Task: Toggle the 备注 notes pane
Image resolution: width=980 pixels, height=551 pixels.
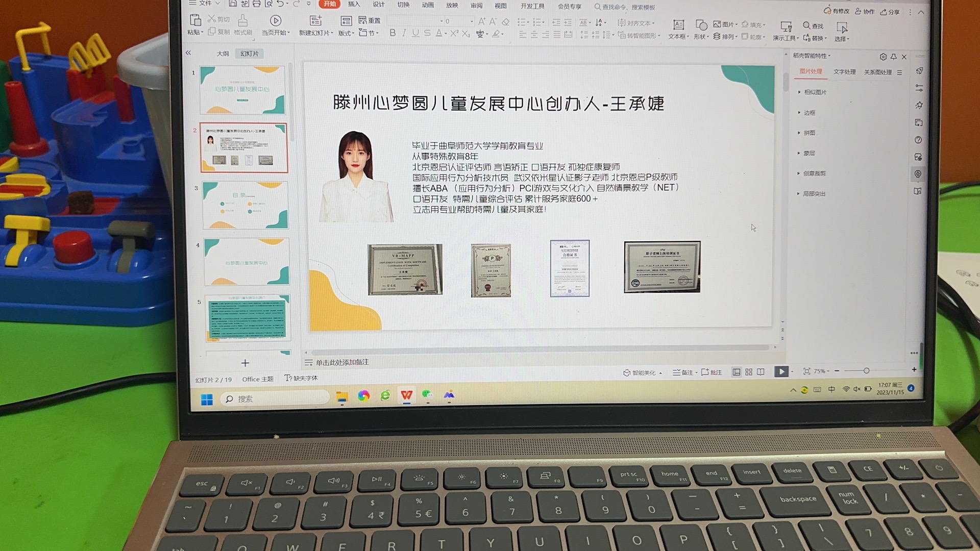Action: coord(683,373)
